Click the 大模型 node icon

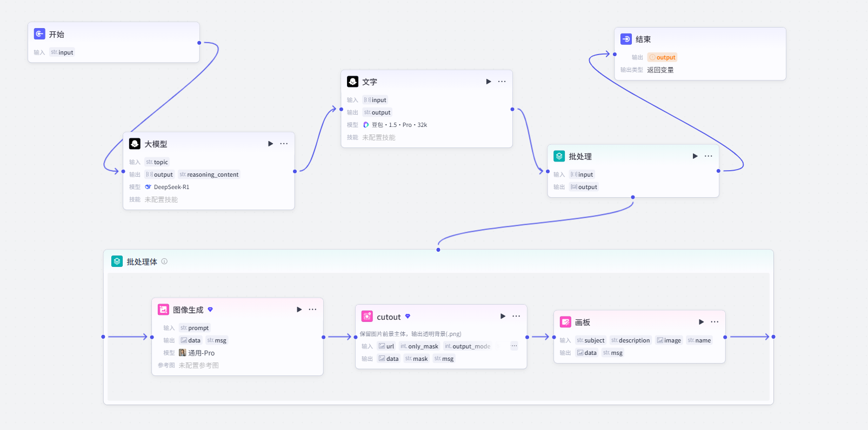click(135, 144)
